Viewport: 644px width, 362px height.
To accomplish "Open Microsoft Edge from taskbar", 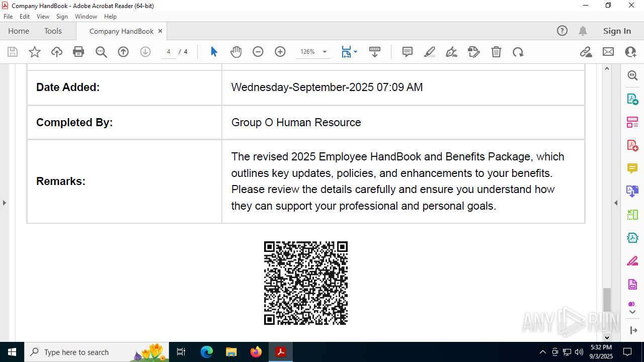I will (207, 352).
